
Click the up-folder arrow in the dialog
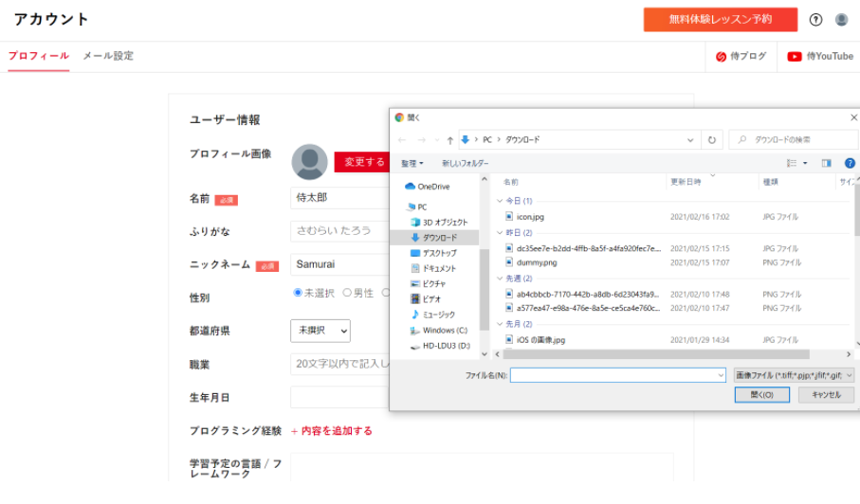point(450,140)
